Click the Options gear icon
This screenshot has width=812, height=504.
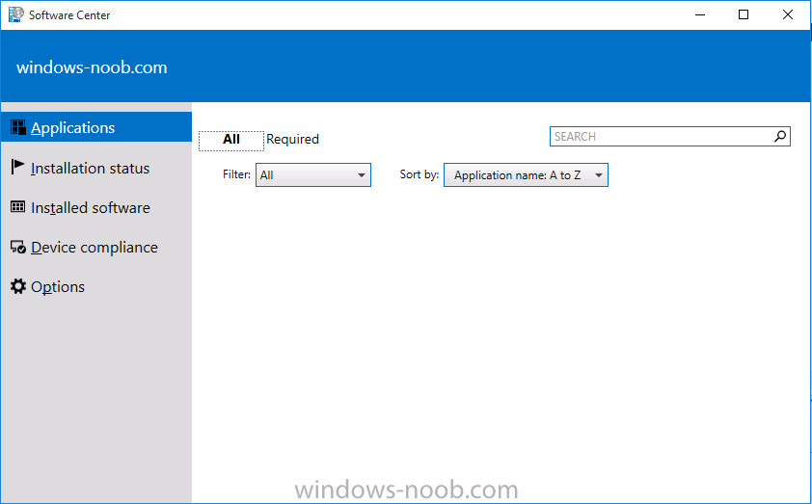[x=18, y=286]
